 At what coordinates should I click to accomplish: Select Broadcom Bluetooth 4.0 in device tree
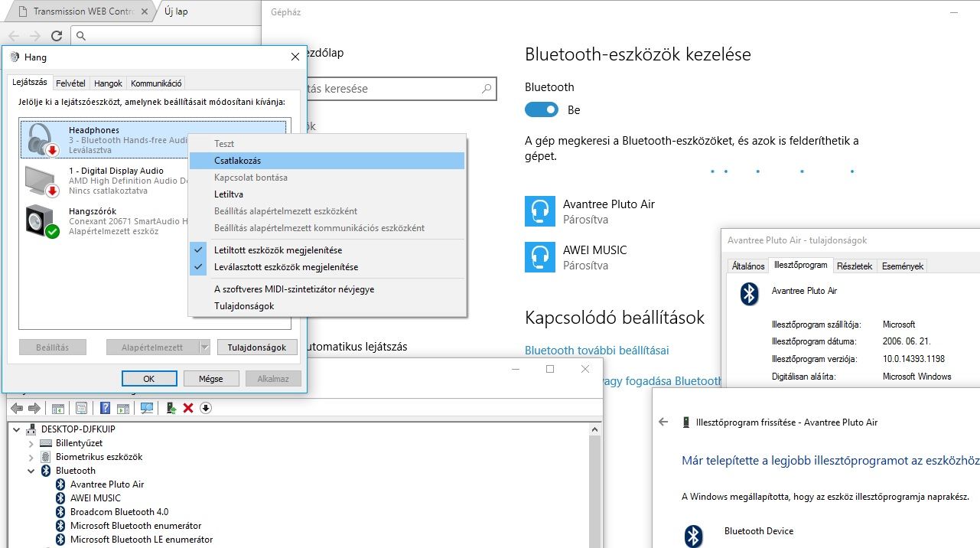tap(119, 512)
